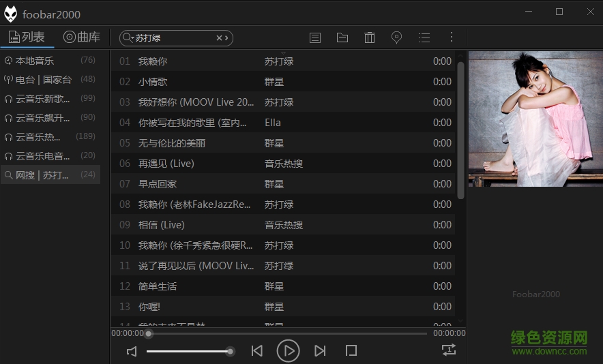Select track 03 我好想你 (MOOV Live)
This screenshot has width=603, height=364.
pyautogui.click(x=283, y=102)
